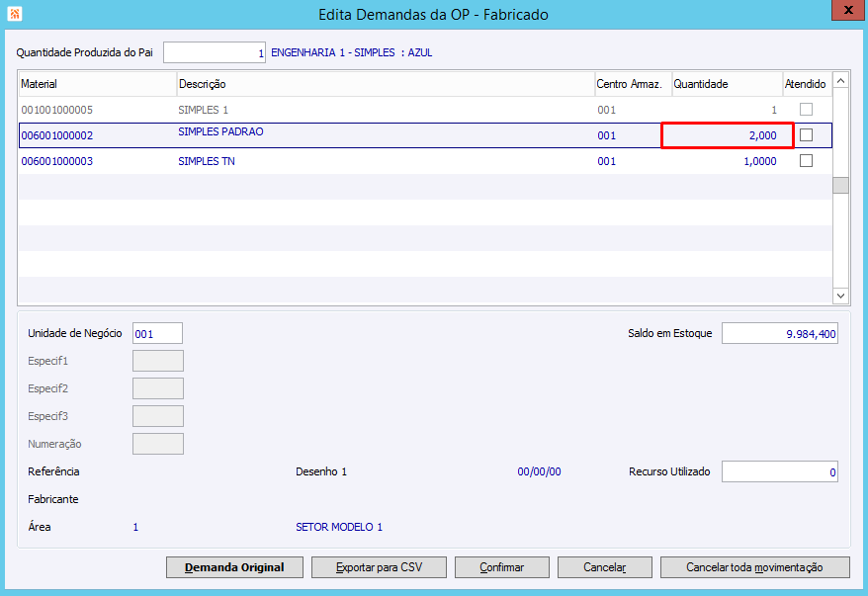Viewport: 868px width, 596px height.
Task: Click scroll down arrow of materials table
Action: pos(840,296)
